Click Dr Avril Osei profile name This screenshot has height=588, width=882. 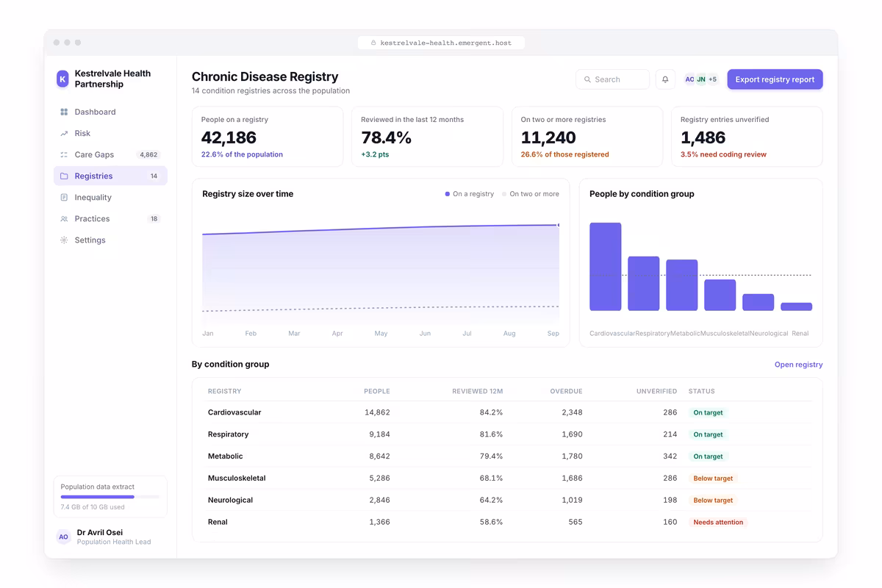click(100, 532)
